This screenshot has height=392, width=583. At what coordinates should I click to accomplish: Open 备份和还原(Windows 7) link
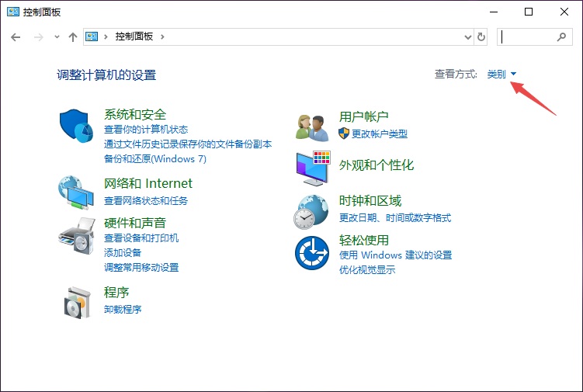[x=155, y=159]
